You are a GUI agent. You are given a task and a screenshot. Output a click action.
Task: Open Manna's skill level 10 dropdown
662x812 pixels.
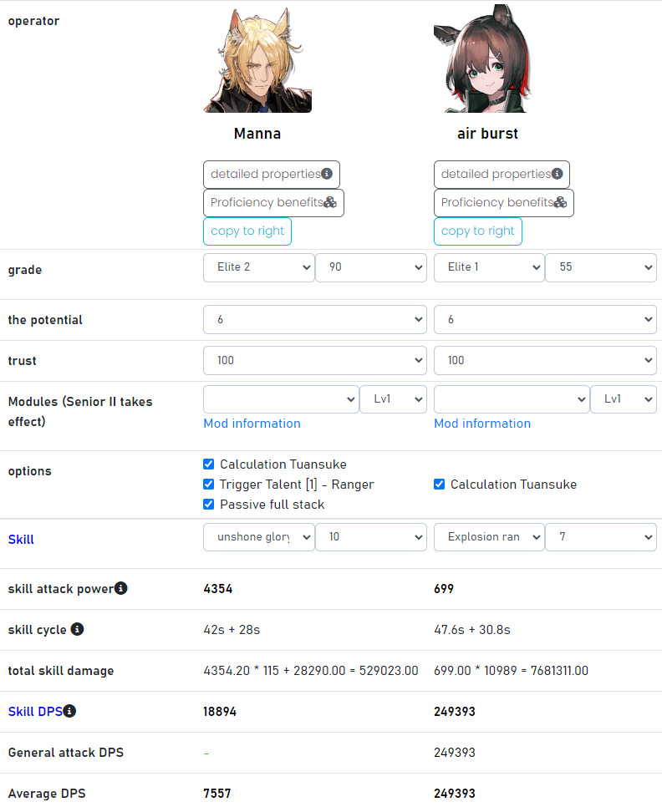371,537
